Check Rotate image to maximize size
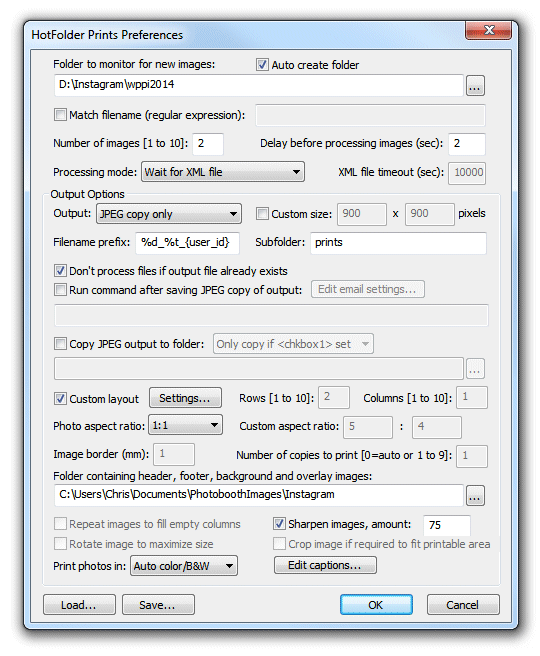Image resolution: width=540 pixels, height=656 pixels. click(60, 544)
